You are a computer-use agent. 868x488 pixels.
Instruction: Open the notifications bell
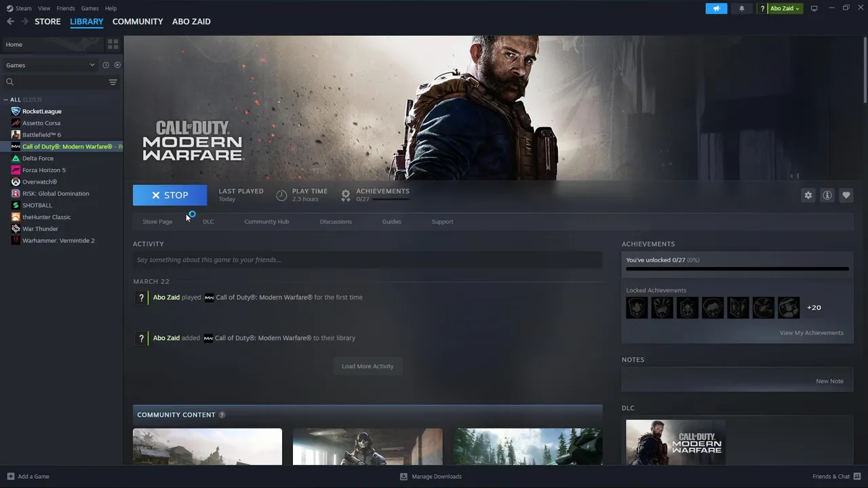click(741, 8)
